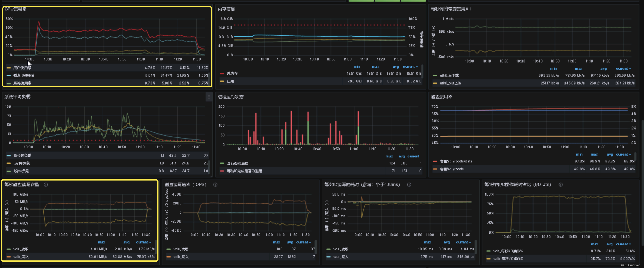The width and height of the screenshot is (644, 268).
Task: Open the 内存信息 panel title menu
Action: click(227, 9)
